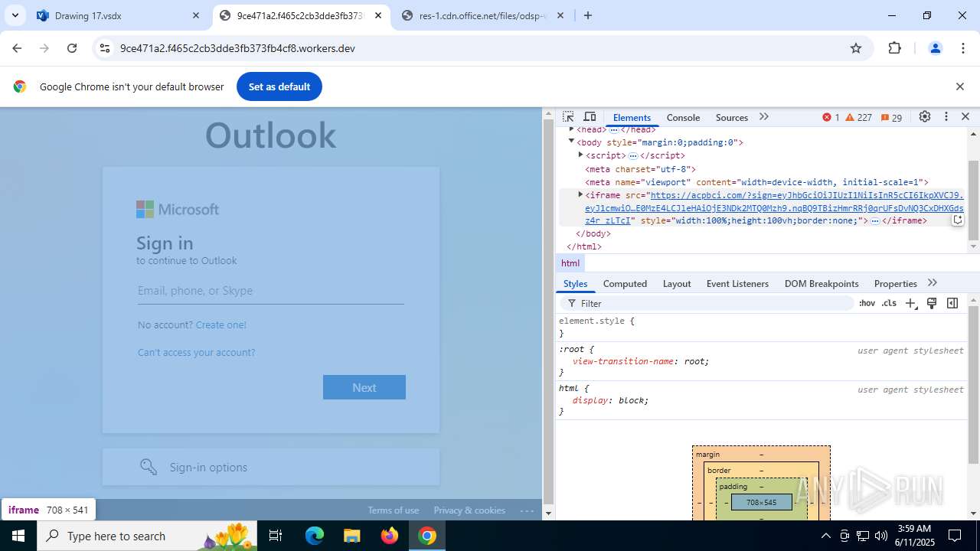
Task: Open Privacy & cookies link
Action: click(469, 510)
